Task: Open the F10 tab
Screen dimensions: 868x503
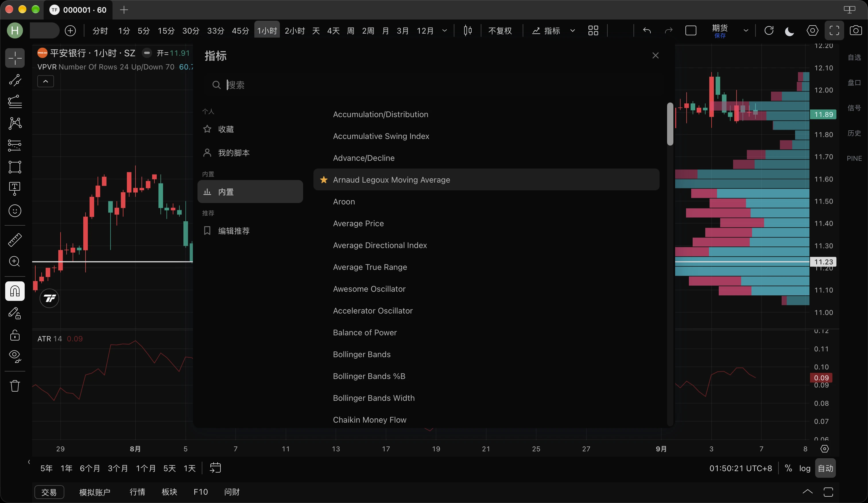Action: tap(200, 492)
